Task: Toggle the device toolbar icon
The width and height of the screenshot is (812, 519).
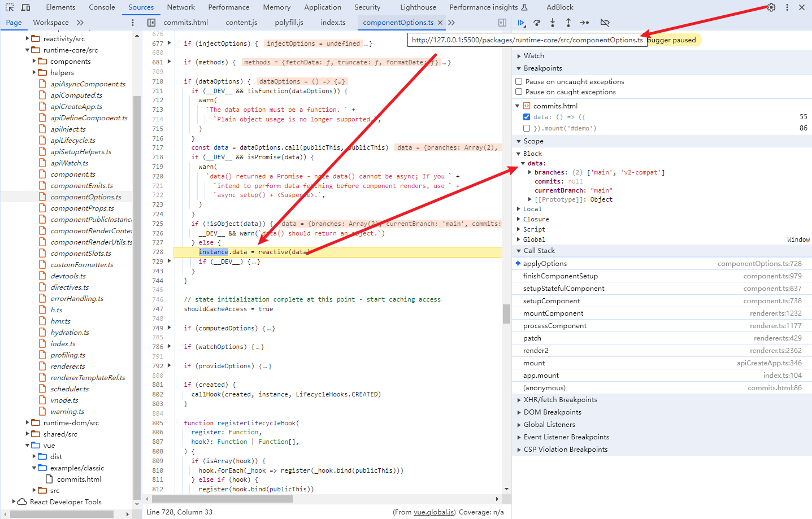Action: pos(25,7)
